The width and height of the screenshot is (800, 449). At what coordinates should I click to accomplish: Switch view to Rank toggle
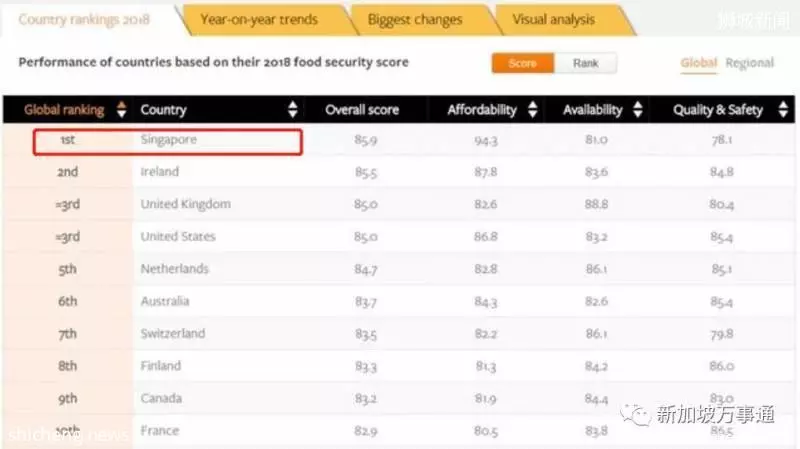pyautogui.click(x=585, y=63)
